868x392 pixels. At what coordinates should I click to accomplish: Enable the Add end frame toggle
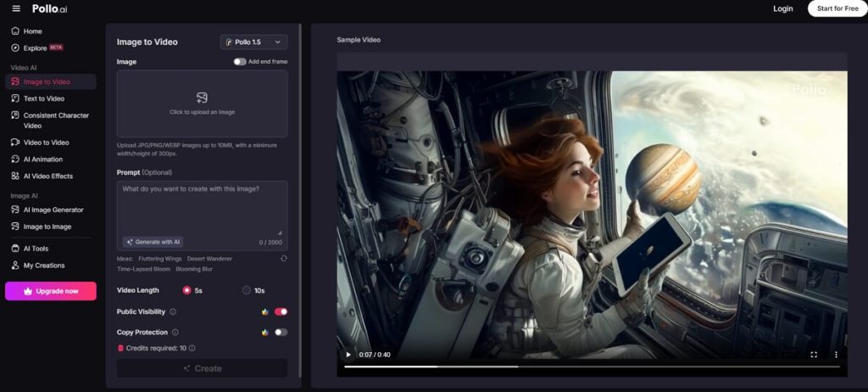click(x=240, y=62)
